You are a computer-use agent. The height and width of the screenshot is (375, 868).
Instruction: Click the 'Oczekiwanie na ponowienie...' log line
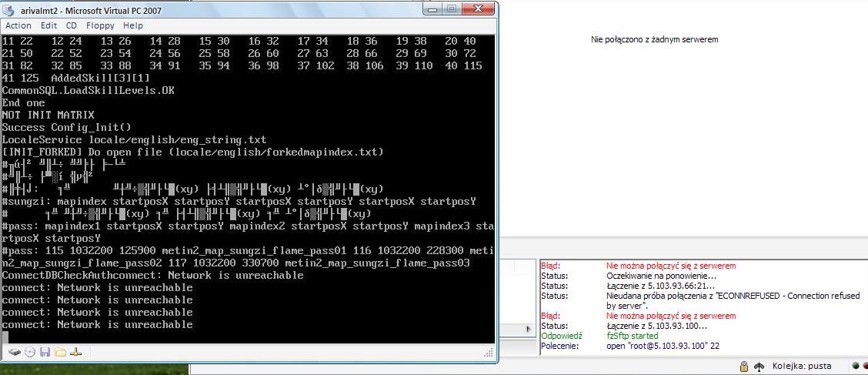click(x=661, y=276)
